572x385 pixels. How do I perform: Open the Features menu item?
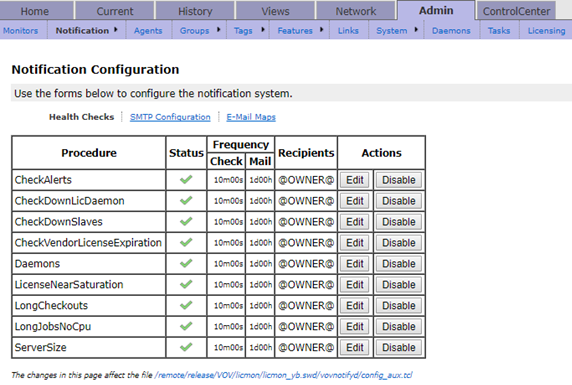tap(295, 31)
